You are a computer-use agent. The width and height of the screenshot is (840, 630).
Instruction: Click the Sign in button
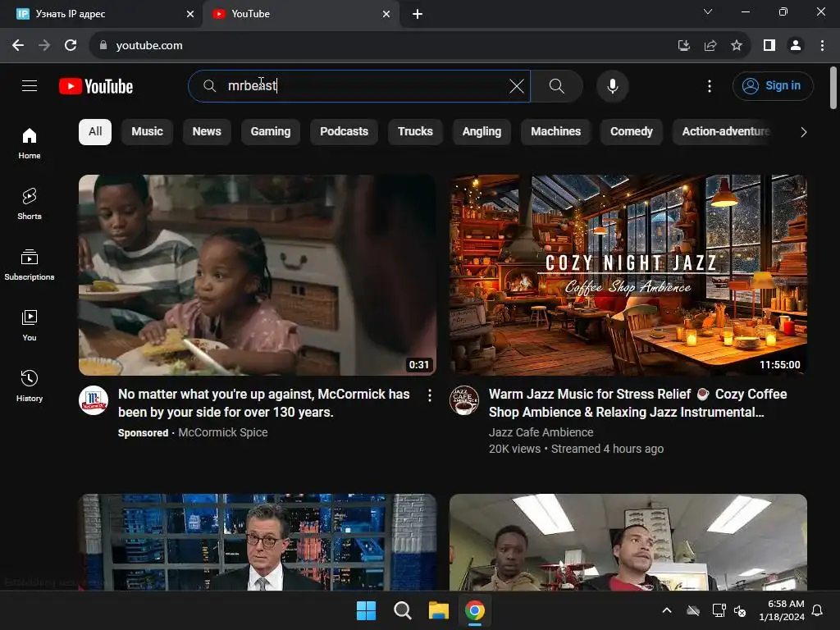pyautogui.click(x=773, y=85)
